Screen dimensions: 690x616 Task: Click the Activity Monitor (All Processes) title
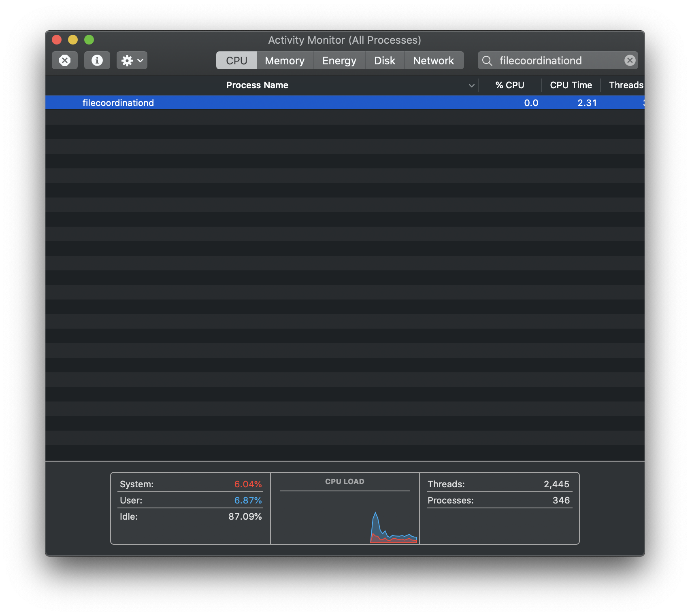(345, 40)
